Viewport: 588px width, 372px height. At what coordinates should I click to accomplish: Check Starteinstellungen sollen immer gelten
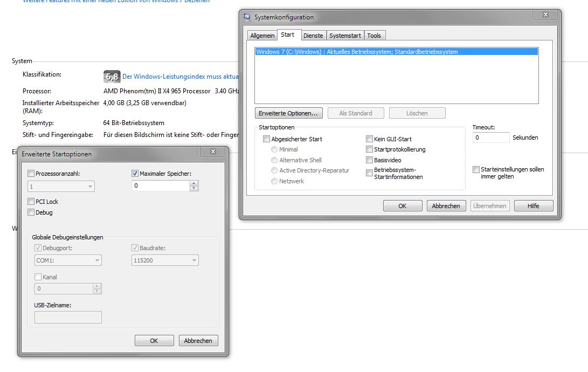476,169
